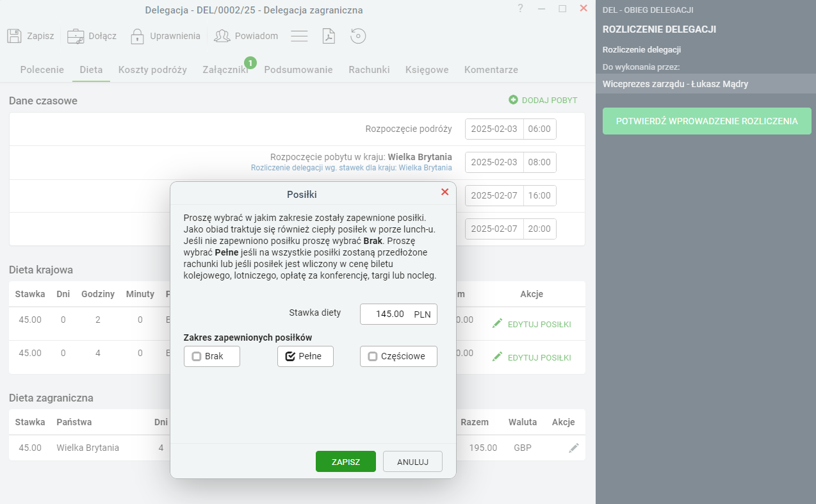The image size is (816, 504).
Task: Click the pencil icon in the first Dieta krajowa row
Action: (498, 324)
